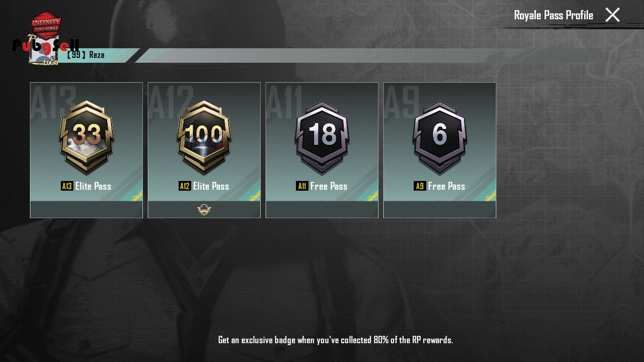Click the A9 silver badge showing 6
644x362 pixels.
[x=440, y=138]
